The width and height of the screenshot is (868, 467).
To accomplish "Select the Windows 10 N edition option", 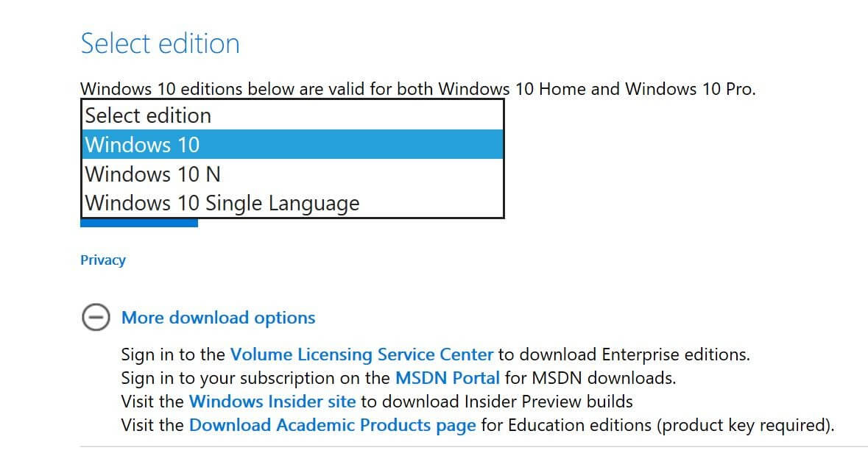I will click(x=292, y=174).
